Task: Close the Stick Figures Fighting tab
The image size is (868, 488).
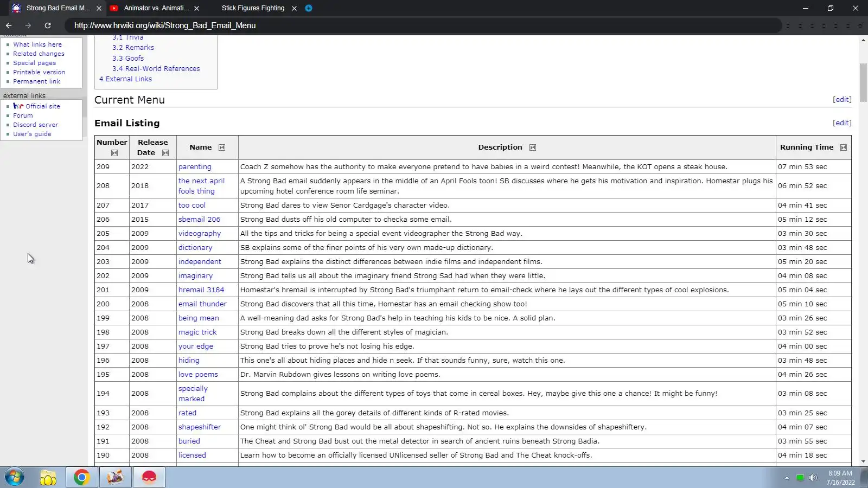Action: point(294,8)
